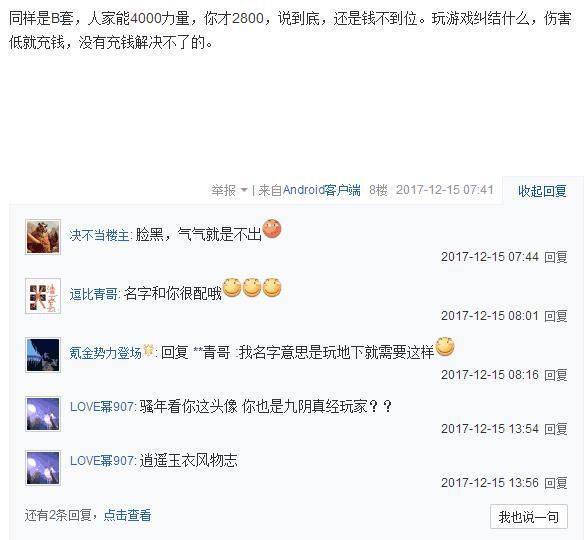584x540 pixels.
Task: Click red emoji after 脸黑，气气就是不出
Action: [272, 229]
